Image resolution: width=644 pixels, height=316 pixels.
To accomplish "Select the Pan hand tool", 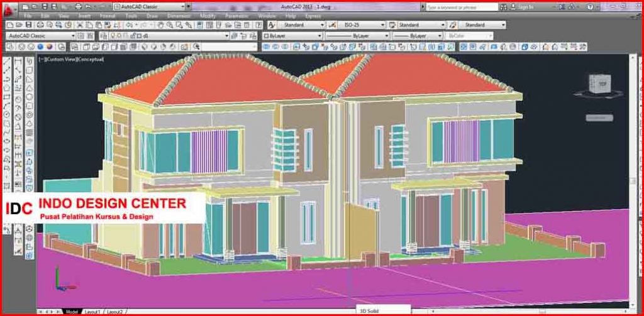I will [160, 25].
